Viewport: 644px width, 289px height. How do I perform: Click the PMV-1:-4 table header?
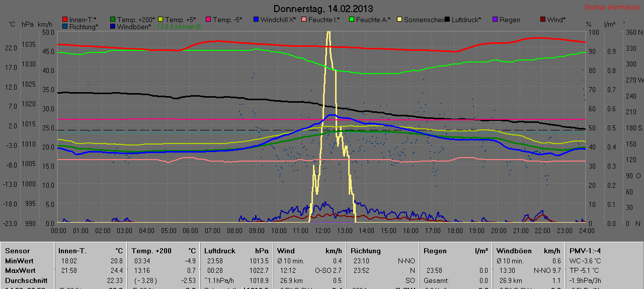pyautogui.click(x=585, y=251)
